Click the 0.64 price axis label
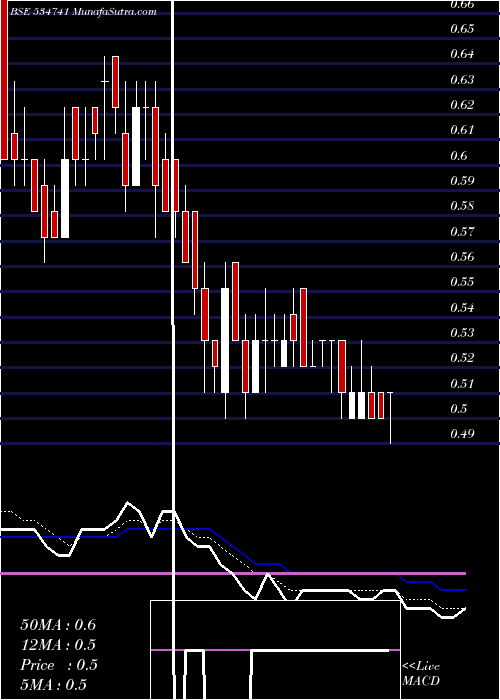The height and width of the screenshot is (700, 500). (x=462, y=54)
